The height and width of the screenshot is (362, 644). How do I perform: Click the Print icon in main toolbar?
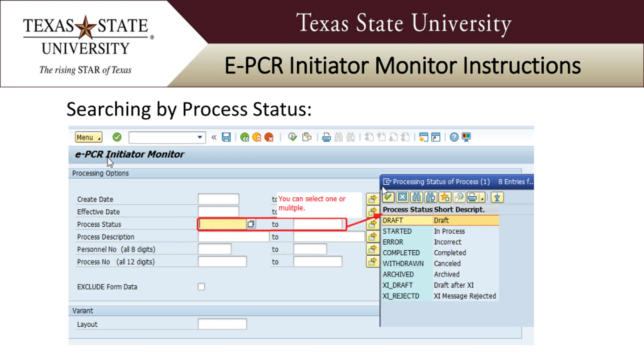(x=326, y=137)
